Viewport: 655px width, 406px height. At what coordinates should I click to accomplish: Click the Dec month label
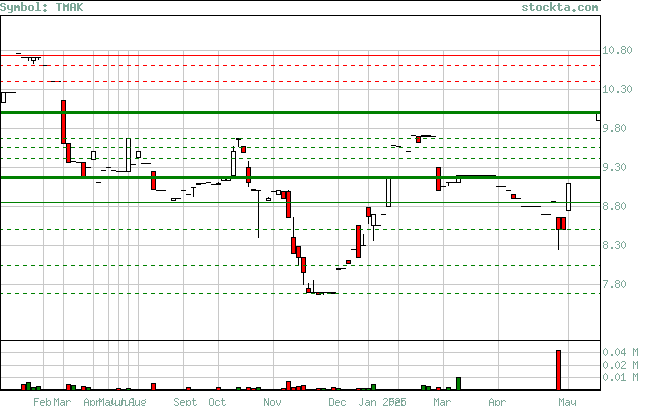tap(337, 402)
